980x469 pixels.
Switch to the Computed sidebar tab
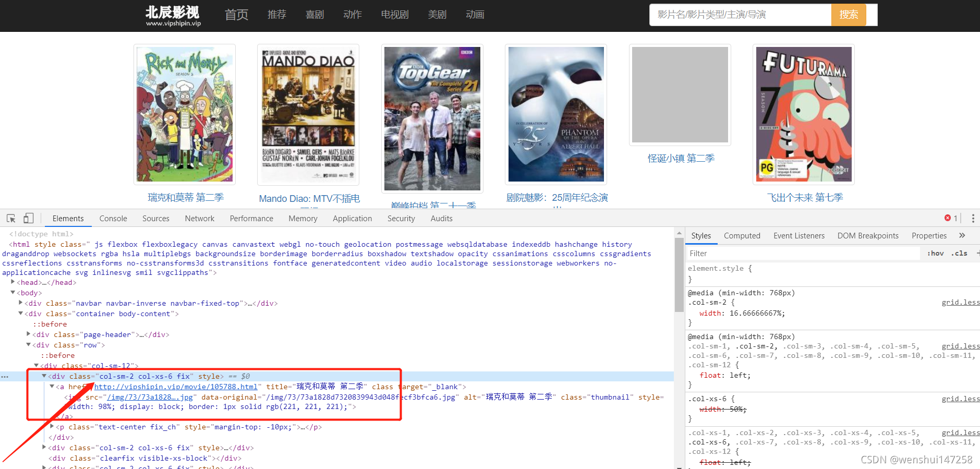click(742, 236)
